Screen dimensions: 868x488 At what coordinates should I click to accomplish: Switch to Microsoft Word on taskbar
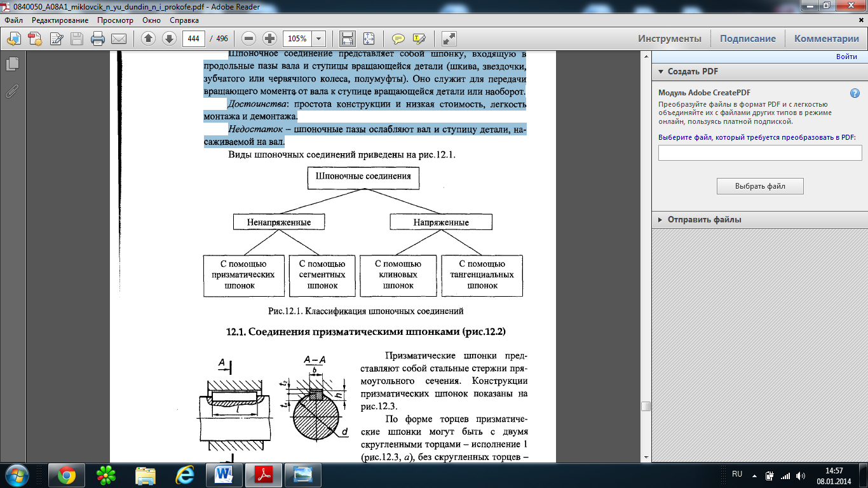click(224, 475)
